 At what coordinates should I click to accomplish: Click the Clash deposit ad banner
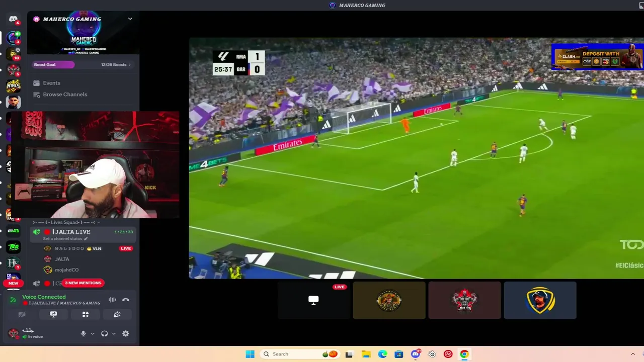point(598,57)
